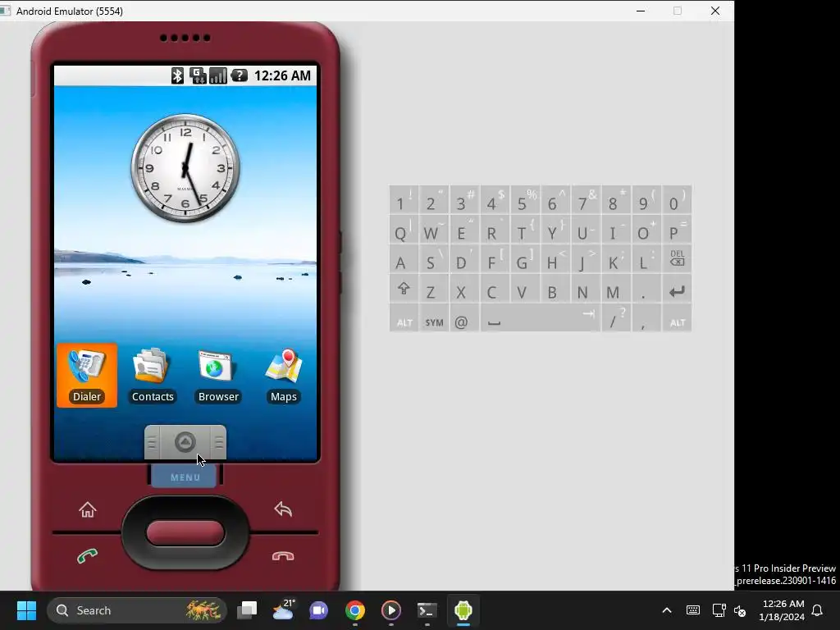Click the 12:26 AM status bar time

coord(282,75)
